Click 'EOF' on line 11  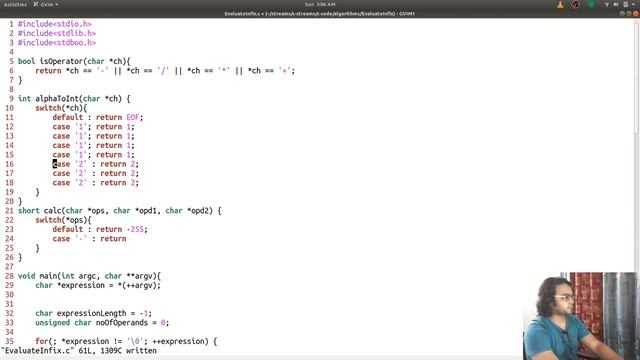(133, 118)
